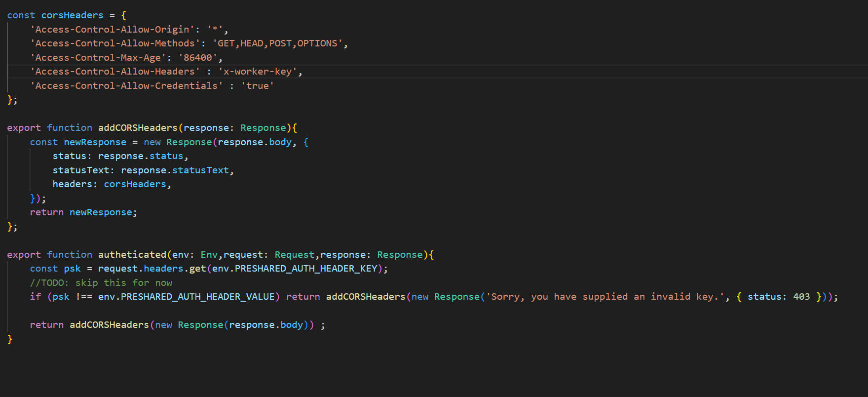
Task: Click the 'Access-Control-Allow-Methods' key string
Action: [115, 43]
